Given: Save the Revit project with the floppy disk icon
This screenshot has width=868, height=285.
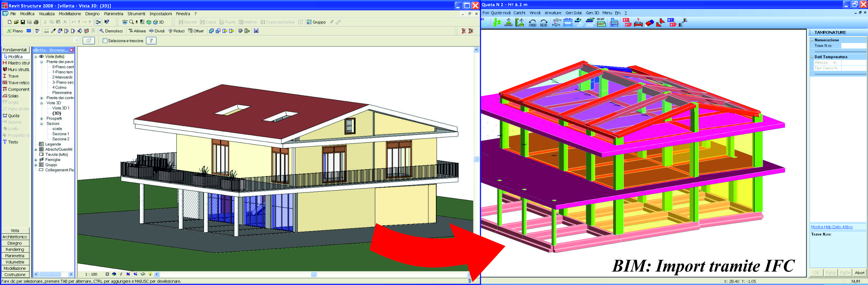Looking at the screenshot, I should pyautogui.click(x=23, y=22).
